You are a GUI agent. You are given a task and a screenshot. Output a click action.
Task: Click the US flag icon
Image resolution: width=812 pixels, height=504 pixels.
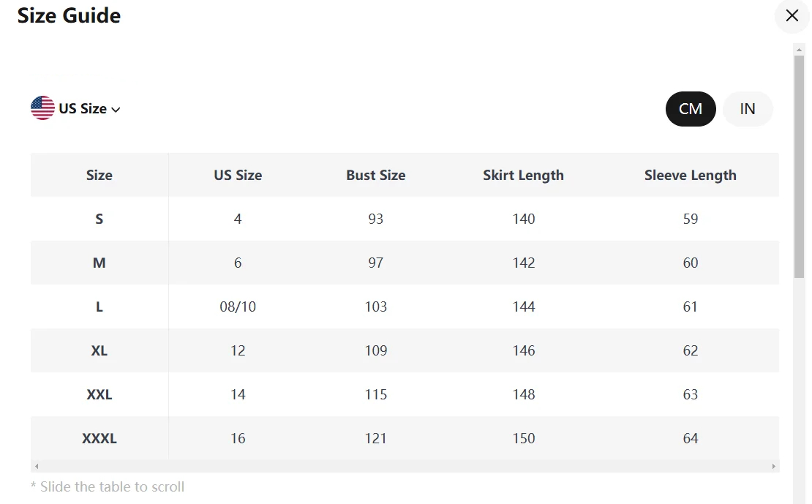tap(42, 108)
